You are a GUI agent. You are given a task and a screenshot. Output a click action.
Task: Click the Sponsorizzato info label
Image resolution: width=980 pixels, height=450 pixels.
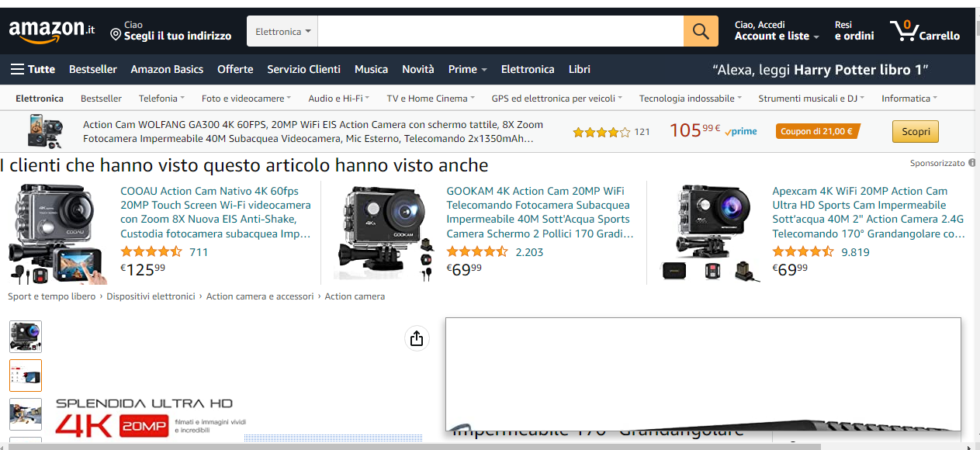coord(942,163)
